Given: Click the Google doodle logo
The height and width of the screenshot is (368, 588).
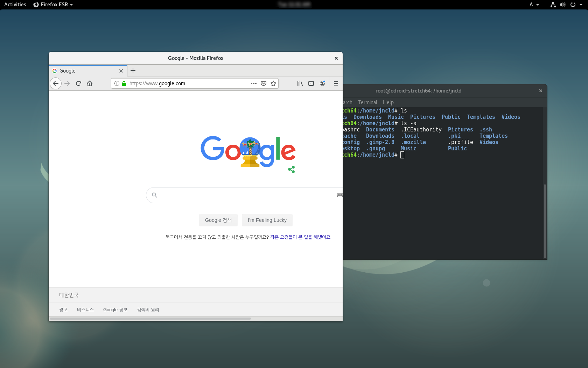Looking at the screenshot, I should click(x=248, y=151).
